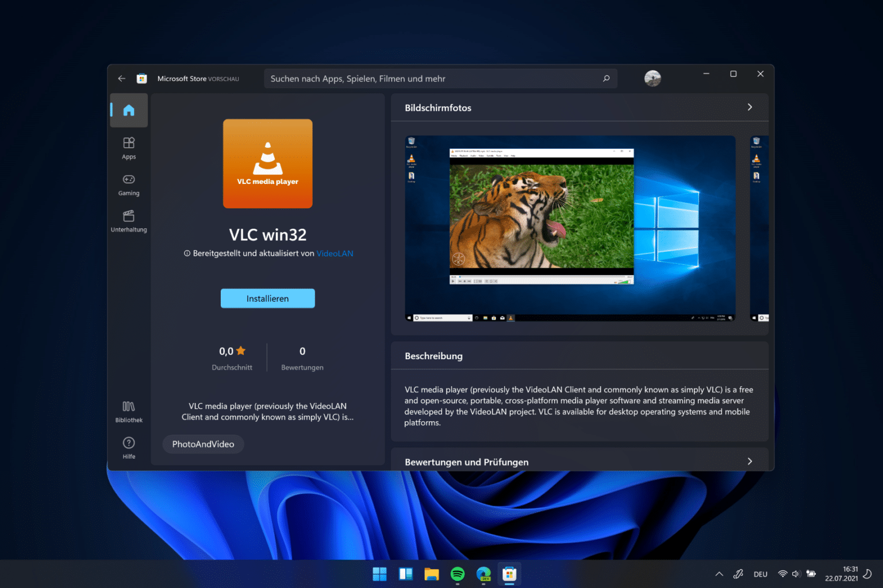
Task: Select the Gaming section
Action: [x=128, y=185]
